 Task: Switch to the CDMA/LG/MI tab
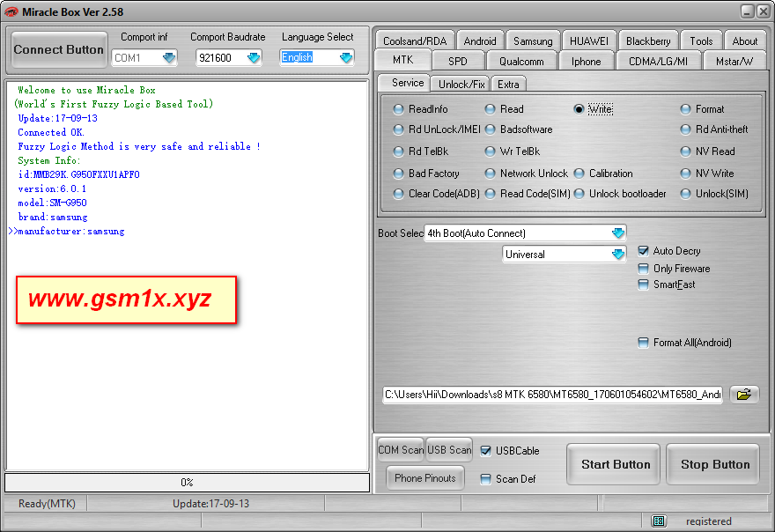click(658, 62)
